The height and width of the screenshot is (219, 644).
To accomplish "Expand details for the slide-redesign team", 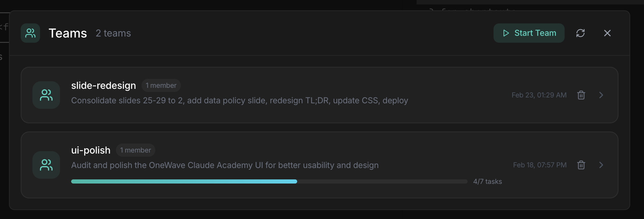I will click(x=601, y=95).
